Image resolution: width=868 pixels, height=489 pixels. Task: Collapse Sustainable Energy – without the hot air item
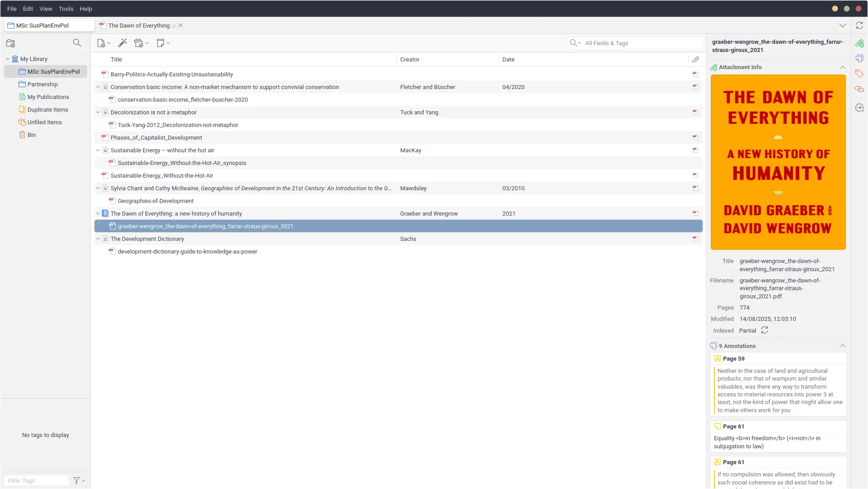click(98, 150)
